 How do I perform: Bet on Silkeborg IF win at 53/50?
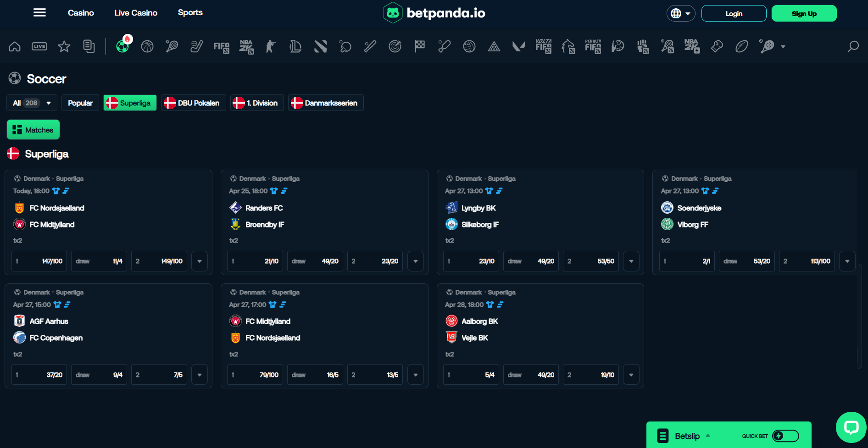(591, 261)
